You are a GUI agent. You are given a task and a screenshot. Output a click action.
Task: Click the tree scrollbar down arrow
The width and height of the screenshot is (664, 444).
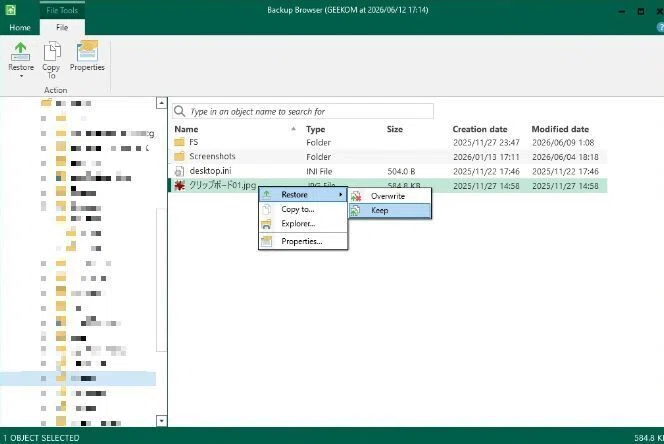tap(161, 421)
